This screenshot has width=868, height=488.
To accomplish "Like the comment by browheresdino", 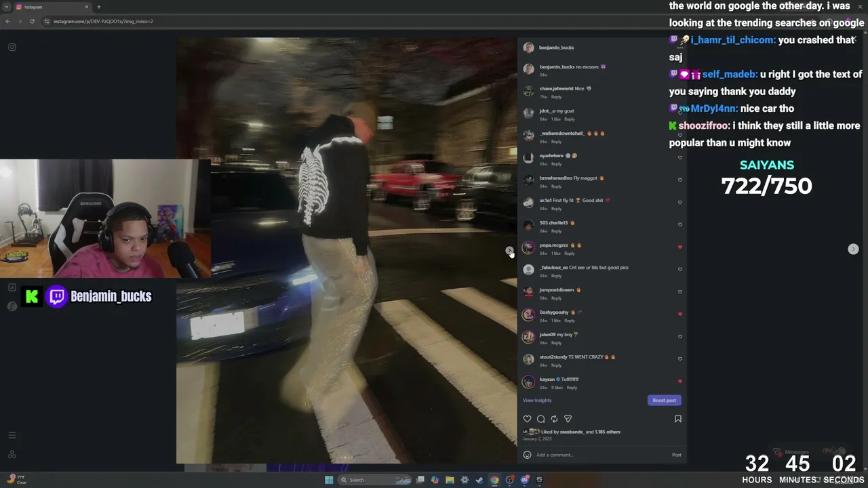I will (x=680, y=180).
